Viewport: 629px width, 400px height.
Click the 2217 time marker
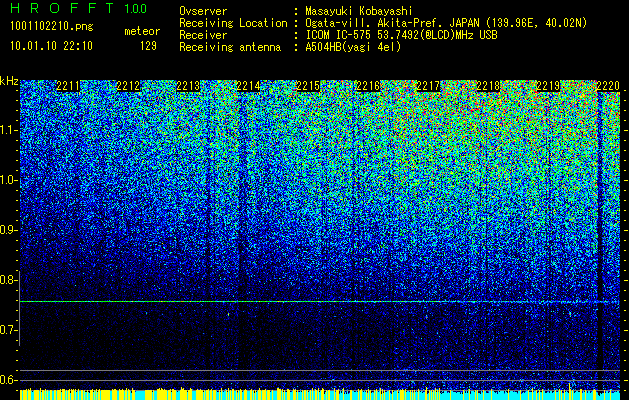coord(428,86)
